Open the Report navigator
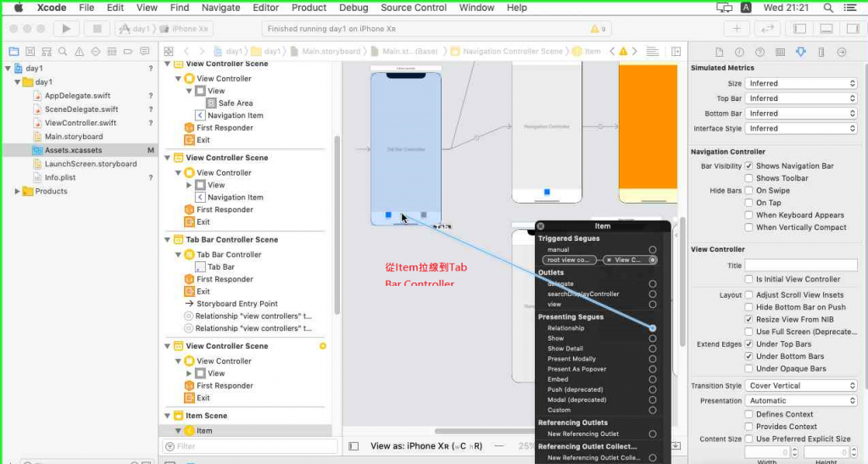This screenshot has height=464, width=868. pyautogui.click(x=144, y=52)
